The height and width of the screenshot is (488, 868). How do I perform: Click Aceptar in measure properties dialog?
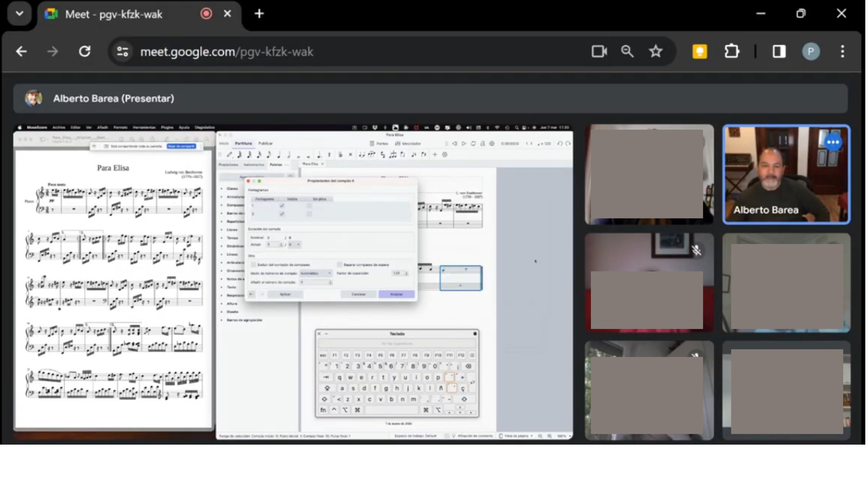tap(396, 295)
